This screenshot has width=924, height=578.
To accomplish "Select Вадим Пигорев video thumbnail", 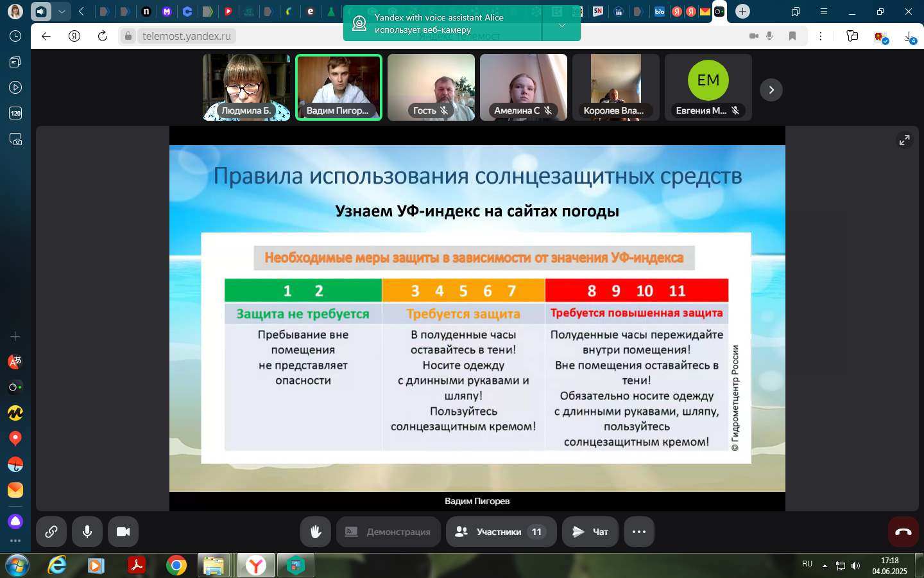I will (x=339, y=87).
